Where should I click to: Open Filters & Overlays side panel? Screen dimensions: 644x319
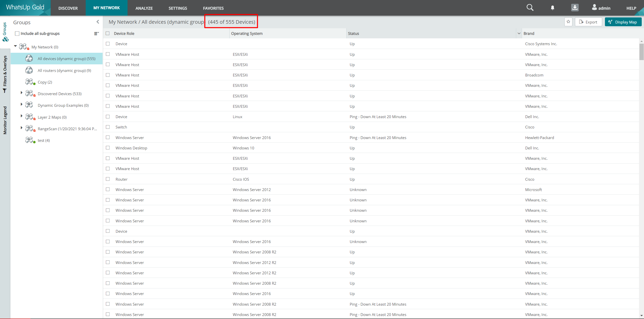(5, 74)
